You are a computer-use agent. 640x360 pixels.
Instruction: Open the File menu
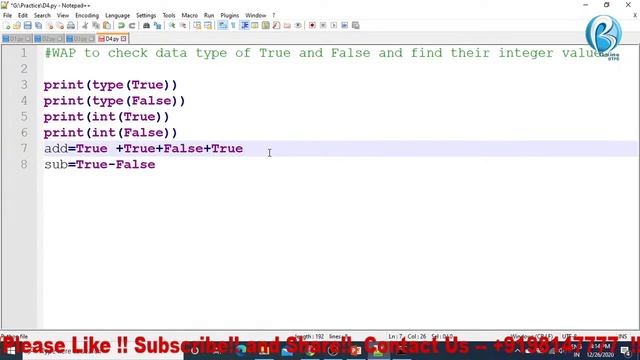tap(7, 16)
